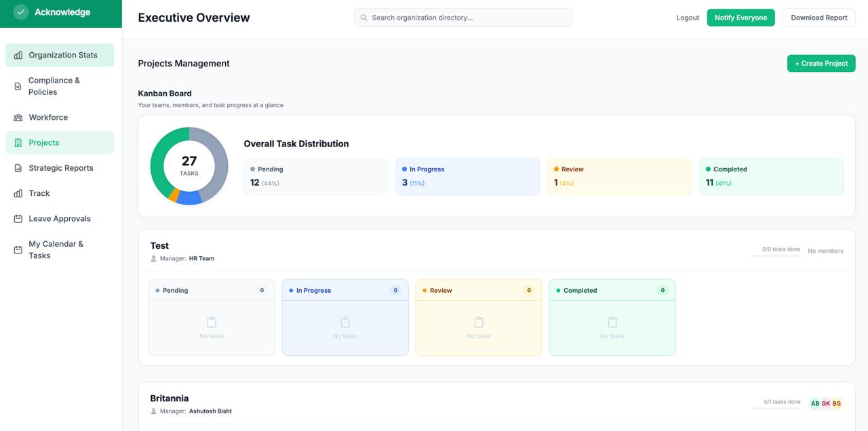Click the Organization Stats bar chart icon
Image resolution: width=868 pixels, height=431 pixels.
tap(18, 56)
